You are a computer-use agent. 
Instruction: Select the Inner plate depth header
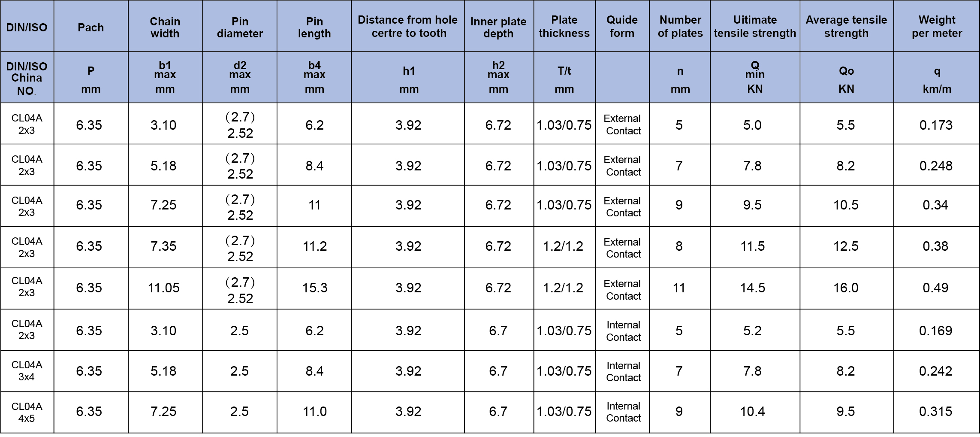click(498, 27)
